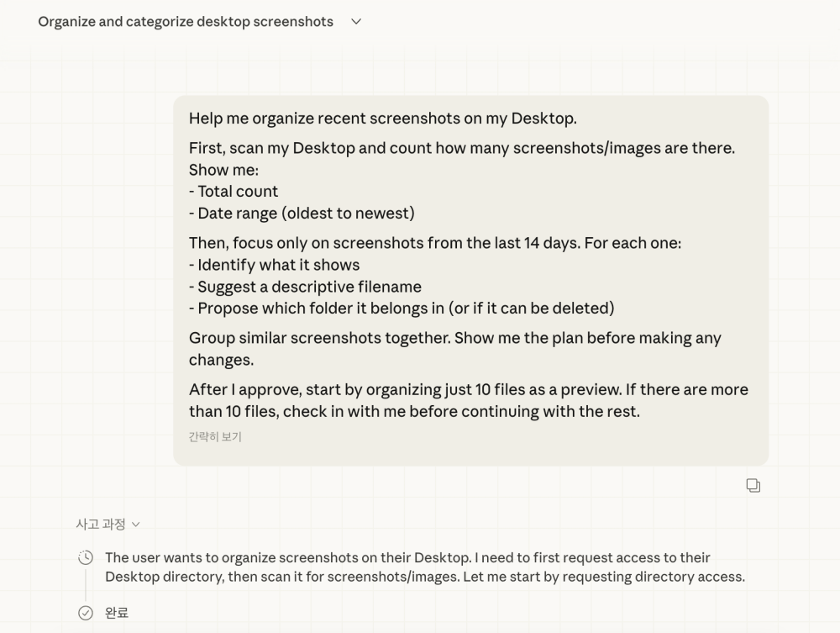This screenshot has width=840, height=633.
Task: Click the "간략히 보기" link to collapse the message
Action: [x=215, y=437]
